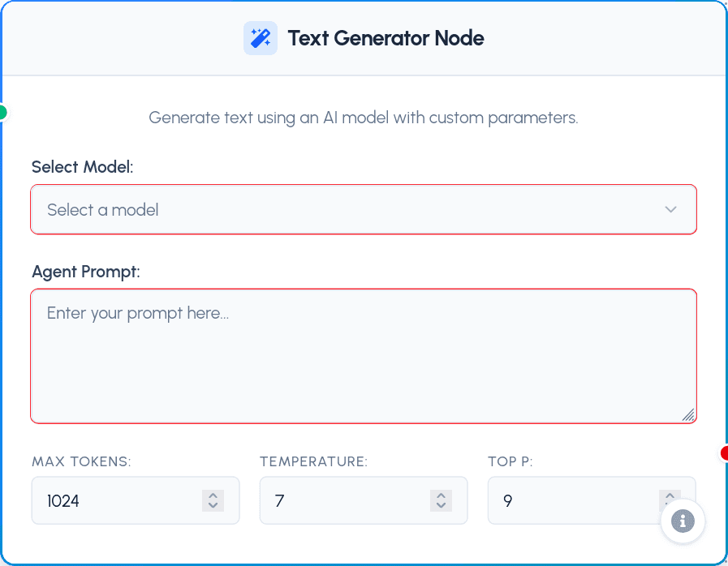Open the info tooltip button
The width and height of the screenshot is (728, 566).
pyautogui.click(x=683, y=521)
